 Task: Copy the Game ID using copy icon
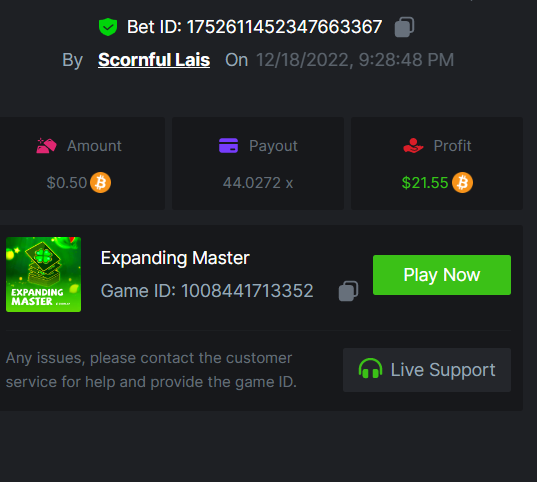tap(348, 291)
